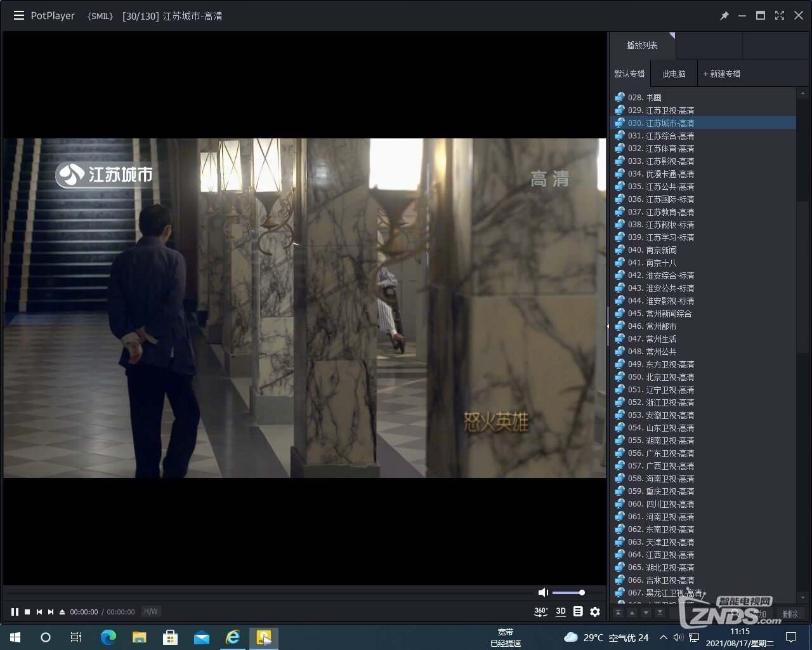Screen dimensions: 812x650
Task: Open the PotPlayer title dropdown menu
Action: point(53,16)
